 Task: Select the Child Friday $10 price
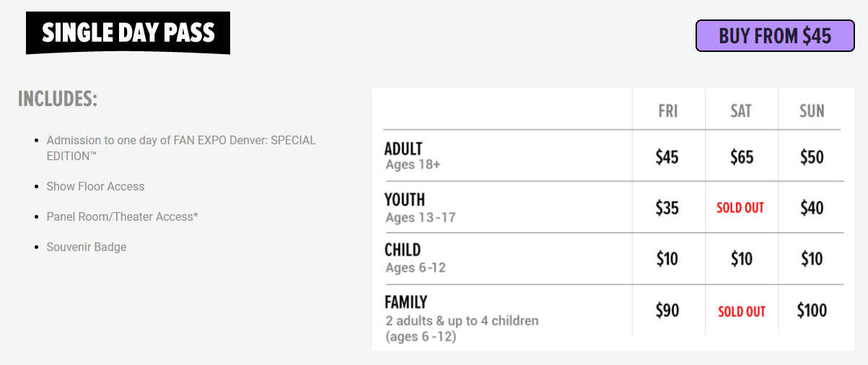[667, 258]
